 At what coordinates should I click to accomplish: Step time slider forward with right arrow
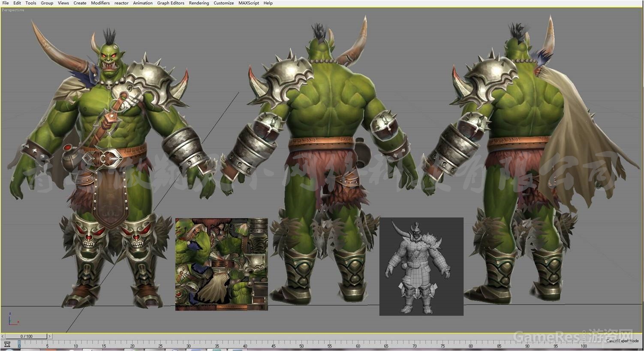click(49, 336)
